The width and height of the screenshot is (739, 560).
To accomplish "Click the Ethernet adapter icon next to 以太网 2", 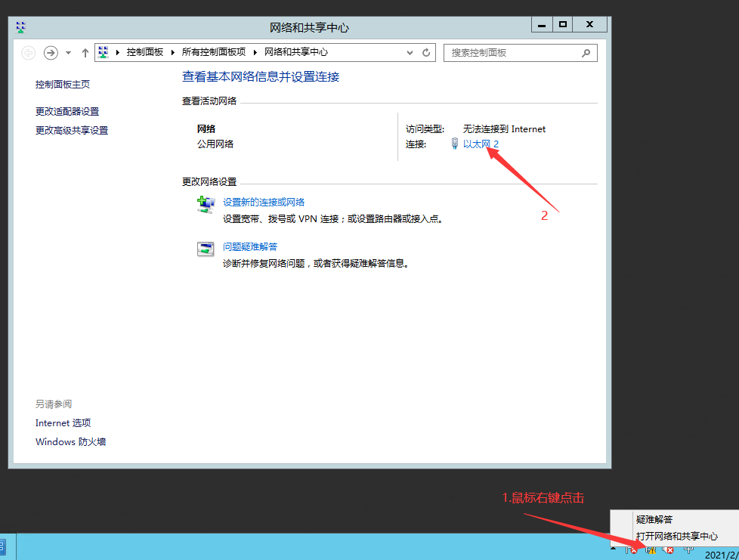I will point(454,144).
